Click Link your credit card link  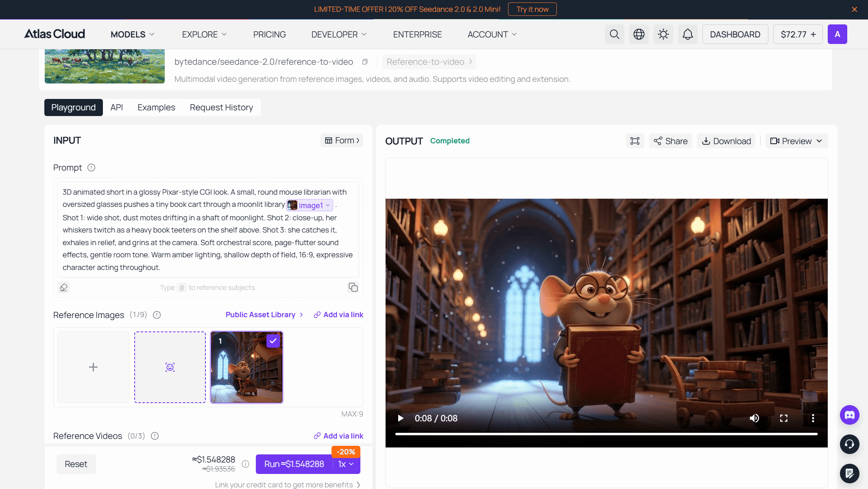pos(287,485)
